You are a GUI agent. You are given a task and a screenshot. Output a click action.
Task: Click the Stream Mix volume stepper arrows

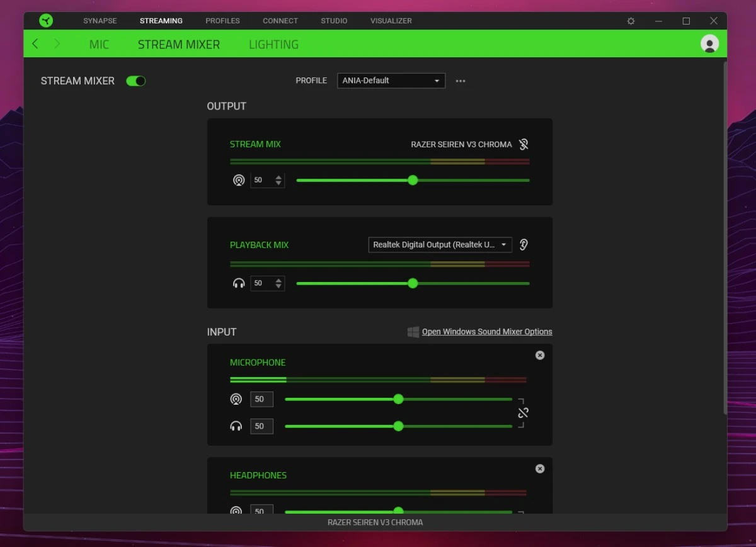[x=278, y=181]
